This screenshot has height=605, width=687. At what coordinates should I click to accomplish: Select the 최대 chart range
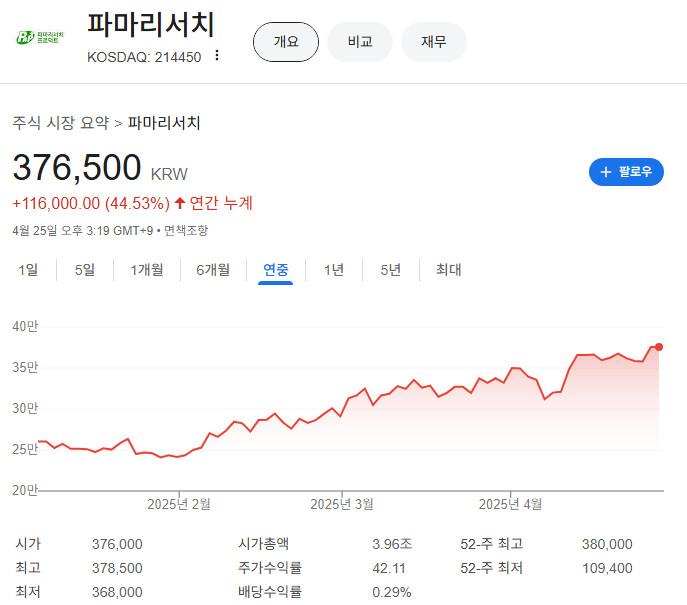[448, 270]
